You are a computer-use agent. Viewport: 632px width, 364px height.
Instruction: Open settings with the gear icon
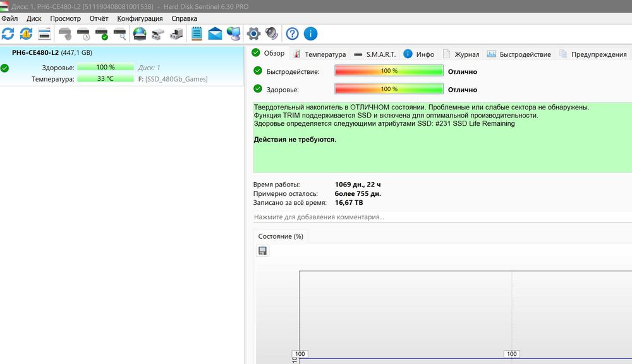253,34
